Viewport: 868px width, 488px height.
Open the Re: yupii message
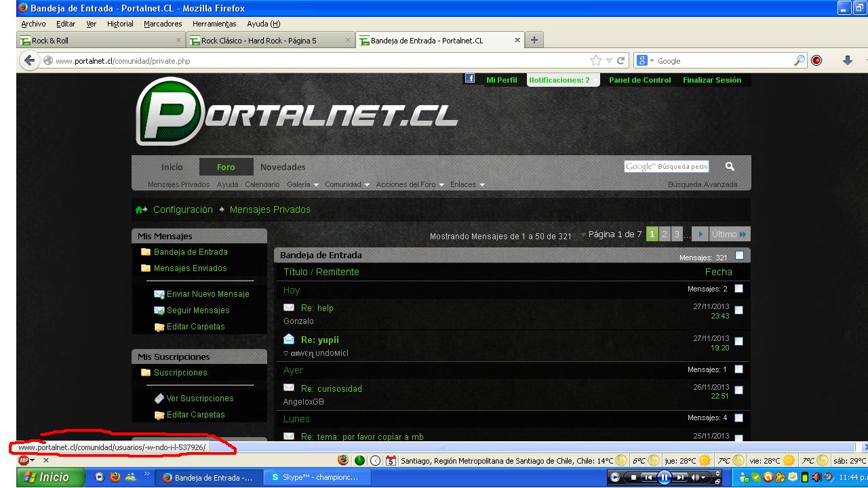coord(320,340)
